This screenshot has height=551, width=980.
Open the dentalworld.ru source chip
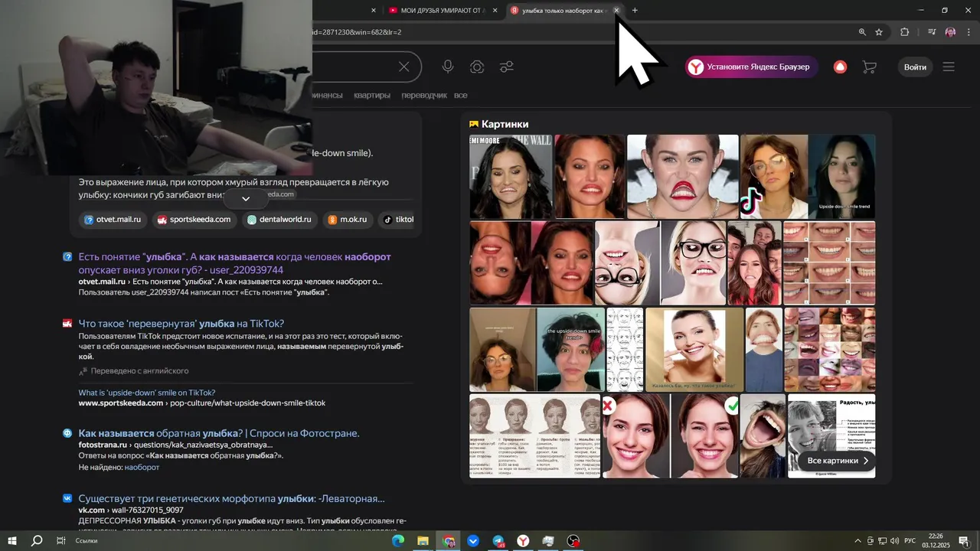(x=279, y=219)
